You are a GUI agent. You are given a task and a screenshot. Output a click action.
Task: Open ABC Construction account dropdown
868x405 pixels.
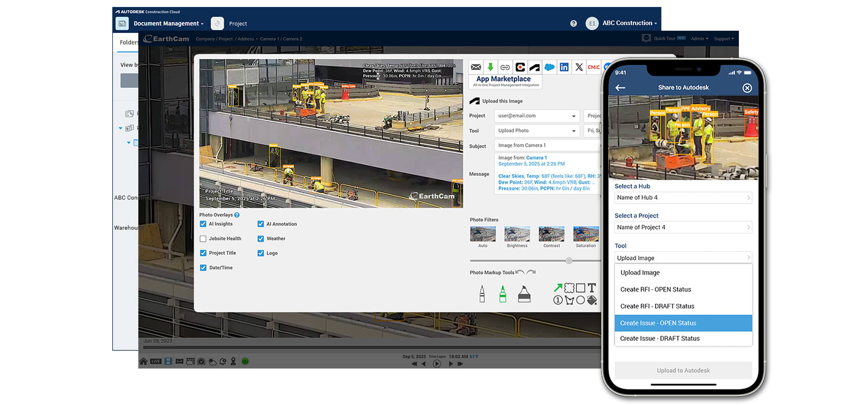630,23
